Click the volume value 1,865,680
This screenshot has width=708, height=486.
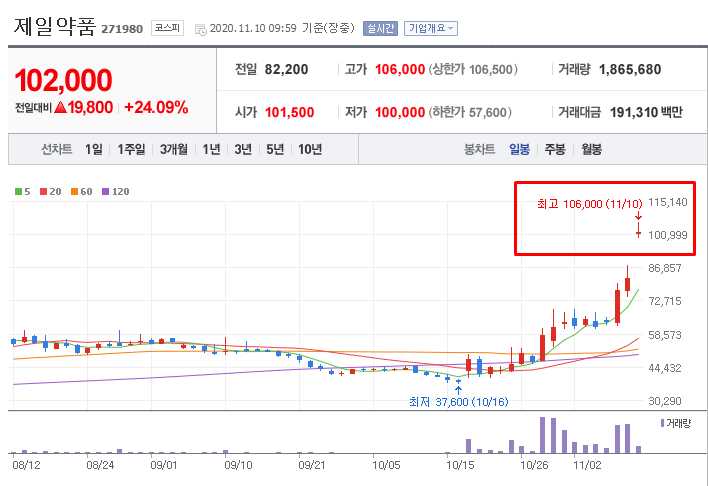pyautogui.click(x=630, y=69)
